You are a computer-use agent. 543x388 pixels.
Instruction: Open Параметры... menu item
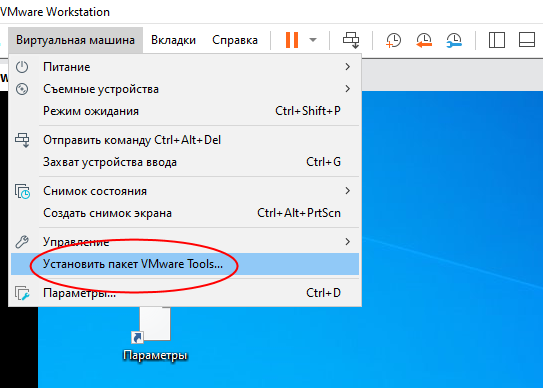point(185,293)
